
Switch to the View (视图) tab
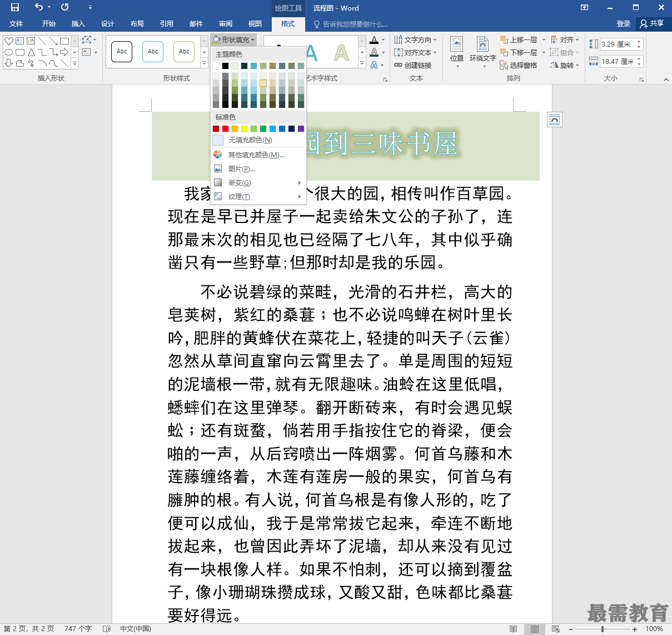tap(255, 24)
